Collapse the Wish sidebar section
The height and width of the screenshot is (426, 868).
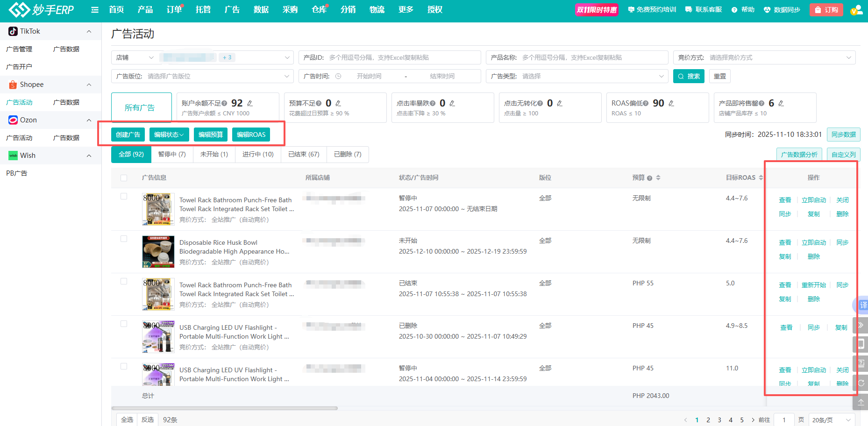click(89, 156)
